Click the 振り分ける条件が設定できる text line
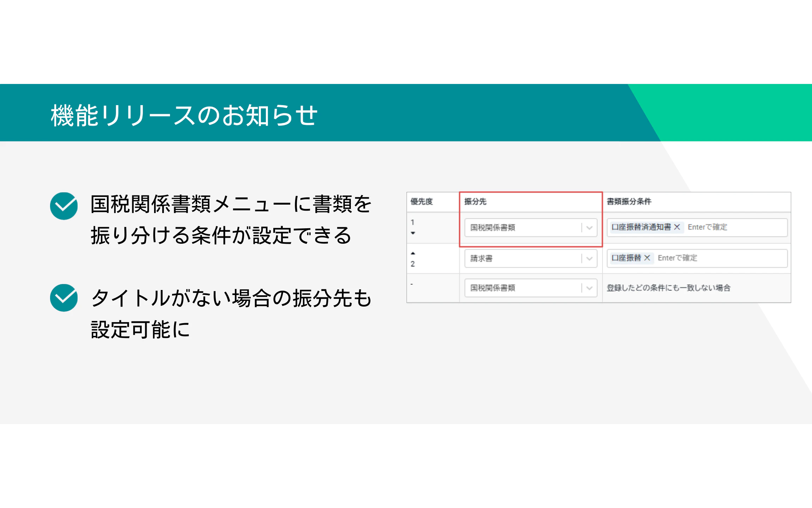812x508 pixels. 221,236
